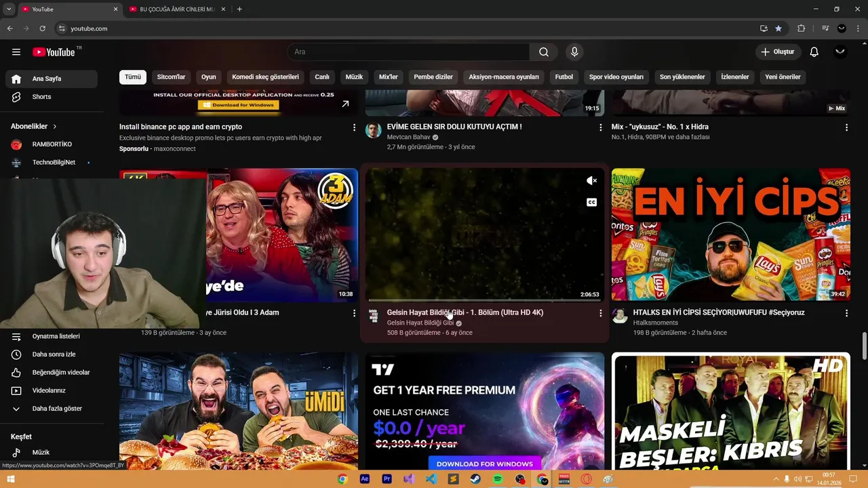Select Son yüklenenler chip
This screenshot has width=868, height=488.
click(682, 77)
